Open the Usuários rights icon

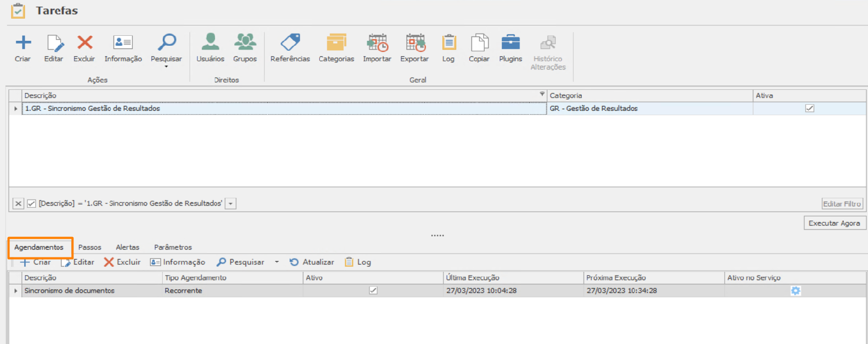tap(210, 42)
